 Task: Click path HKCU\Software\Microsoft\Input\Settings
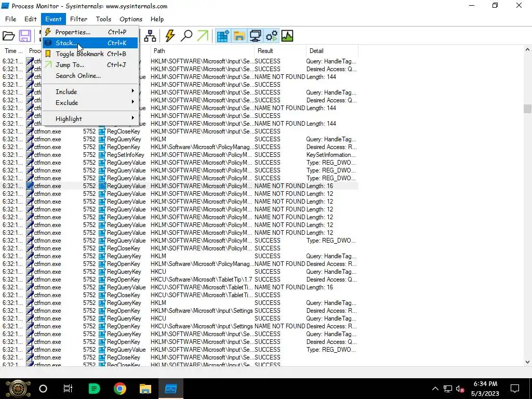coord(202,326)
